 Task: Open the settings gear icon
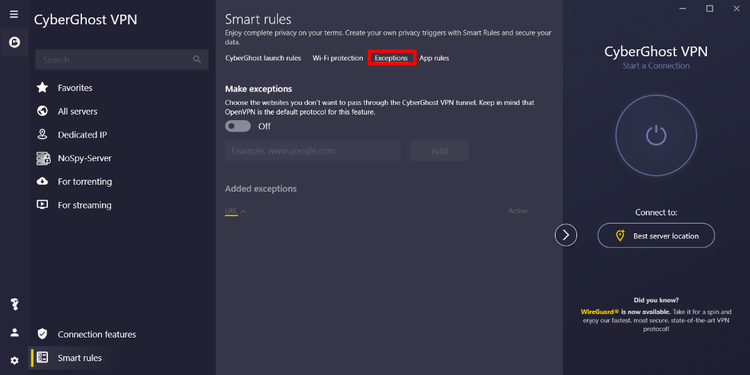click(14, 361)
